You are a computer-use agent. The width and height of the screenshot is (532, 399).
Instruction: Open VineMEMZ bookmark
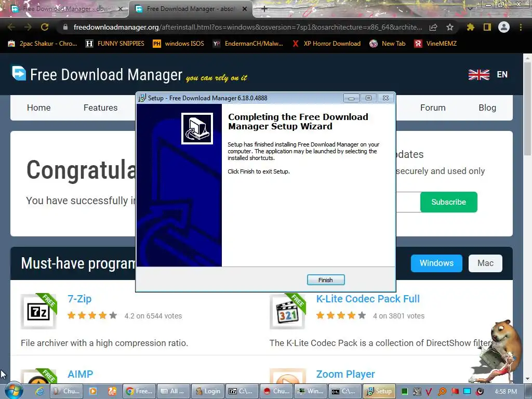pyautogui.click(x=435, y=44)
